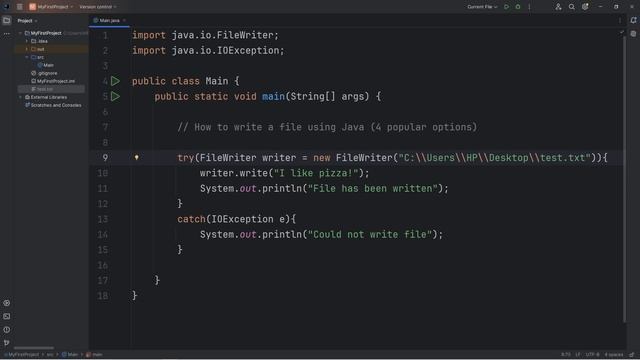Click src in the breadcrumb bar

[50, 355]
